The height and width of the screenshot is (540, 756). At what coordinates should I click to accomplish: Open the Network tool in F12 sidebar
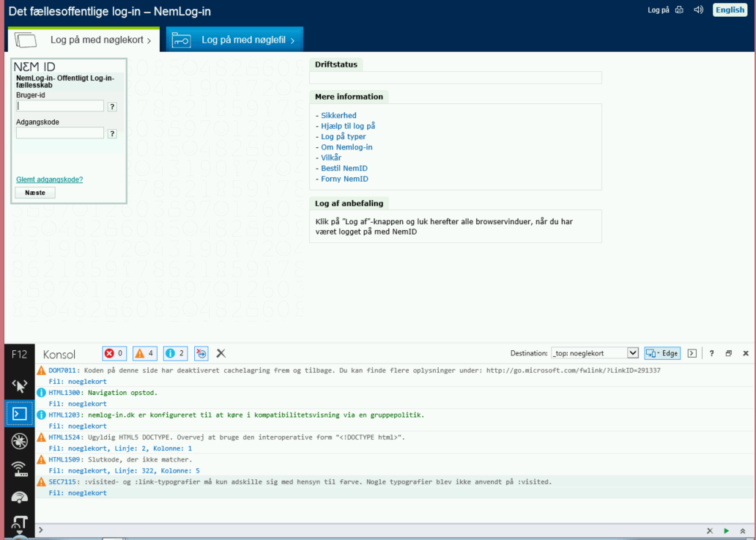[20, 469]
